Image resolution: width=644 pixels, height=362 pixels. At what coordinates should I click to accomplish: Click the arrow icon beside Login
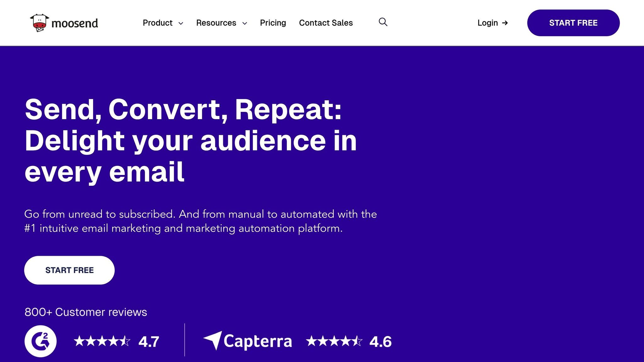505,23
